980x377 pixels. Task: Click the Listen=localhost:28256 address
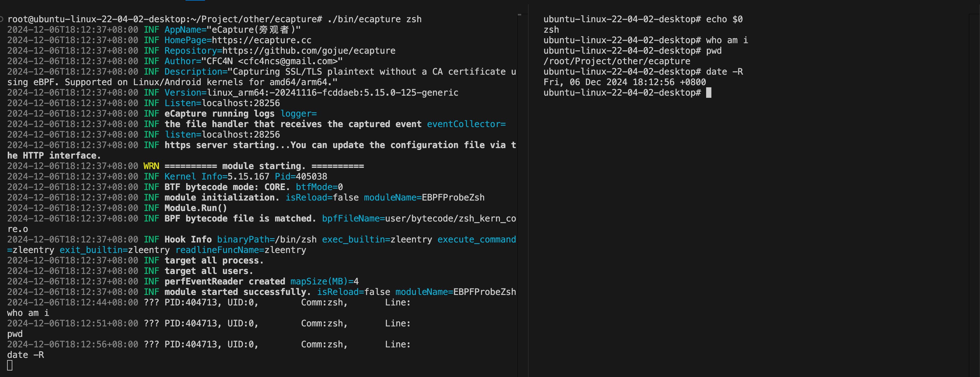[x=241, y=103]
